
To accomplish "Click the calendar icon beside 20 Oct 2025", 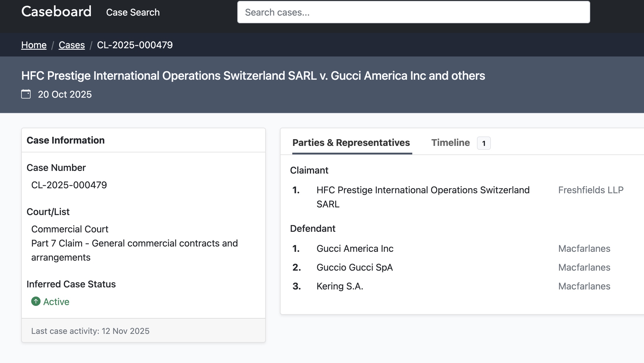I will point(26,94).
